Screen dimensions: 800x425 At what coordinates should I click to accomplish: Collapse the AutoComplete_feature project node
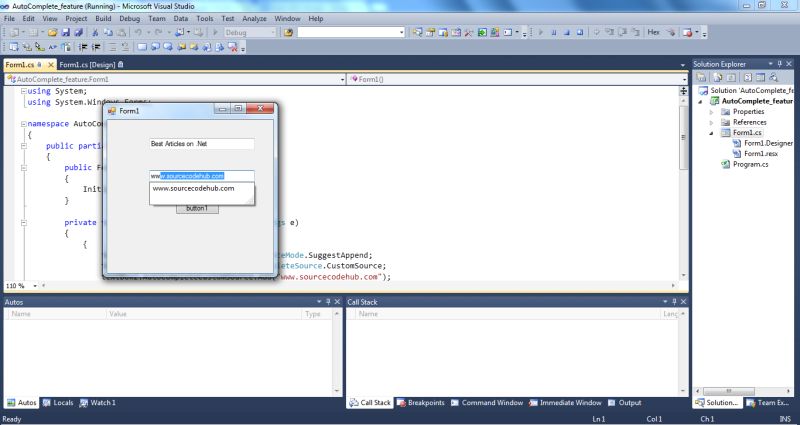[x=701, y=102]
